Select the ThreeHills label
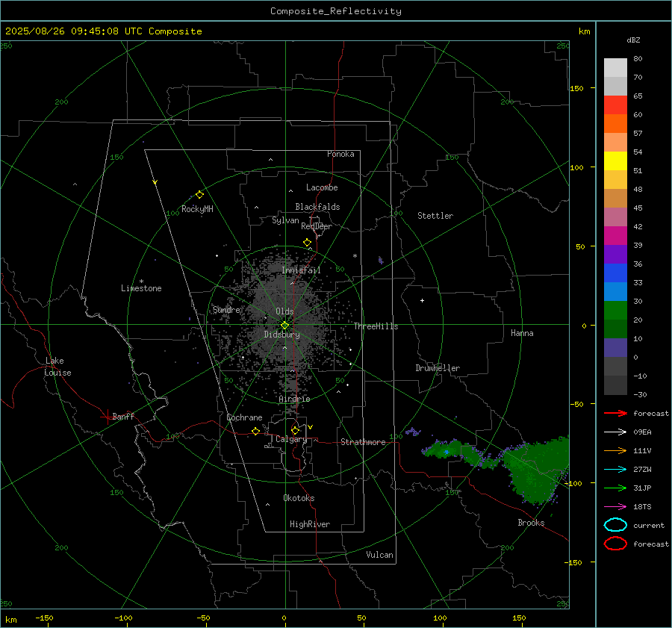The height and width of the screenshot is (628, 672). [x=376, y=326]
